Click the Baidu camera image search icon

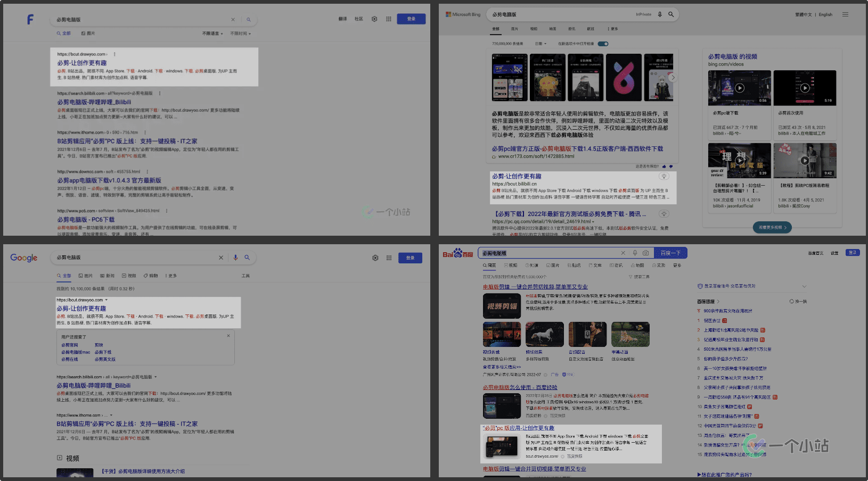point(645,253)
